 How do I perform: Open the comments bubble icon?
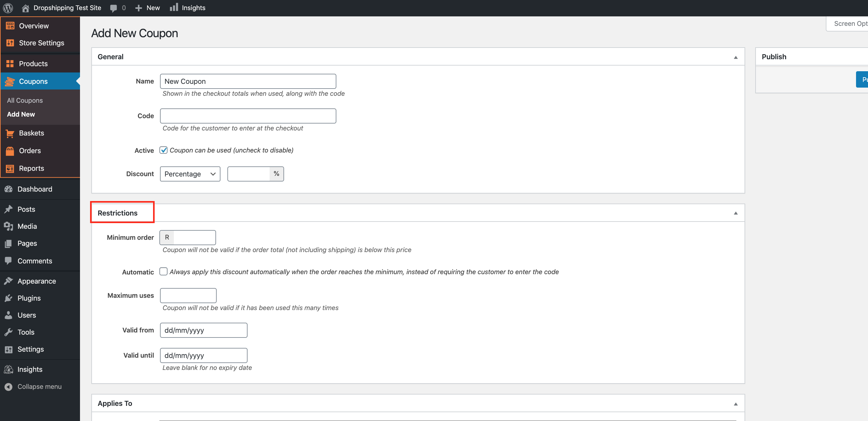114,8
